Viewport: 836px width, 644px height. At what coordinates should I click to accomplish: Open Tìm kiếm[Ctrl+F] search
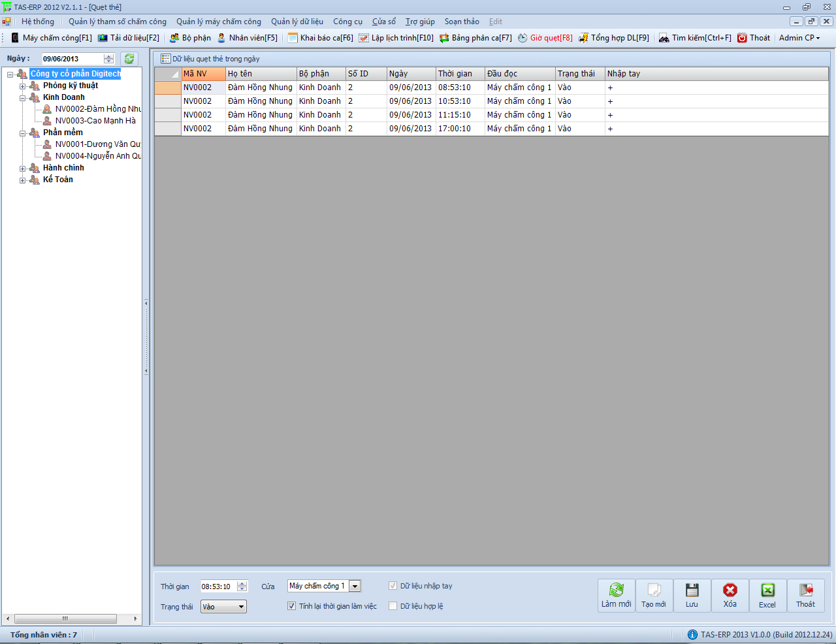click(x=695, y=38)
